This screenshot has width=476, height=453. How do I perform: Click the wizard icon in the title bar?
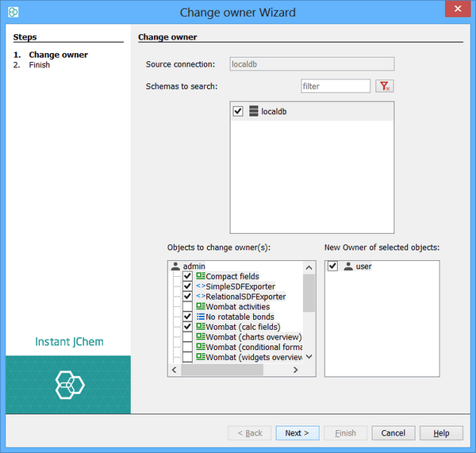click(13, 12)
